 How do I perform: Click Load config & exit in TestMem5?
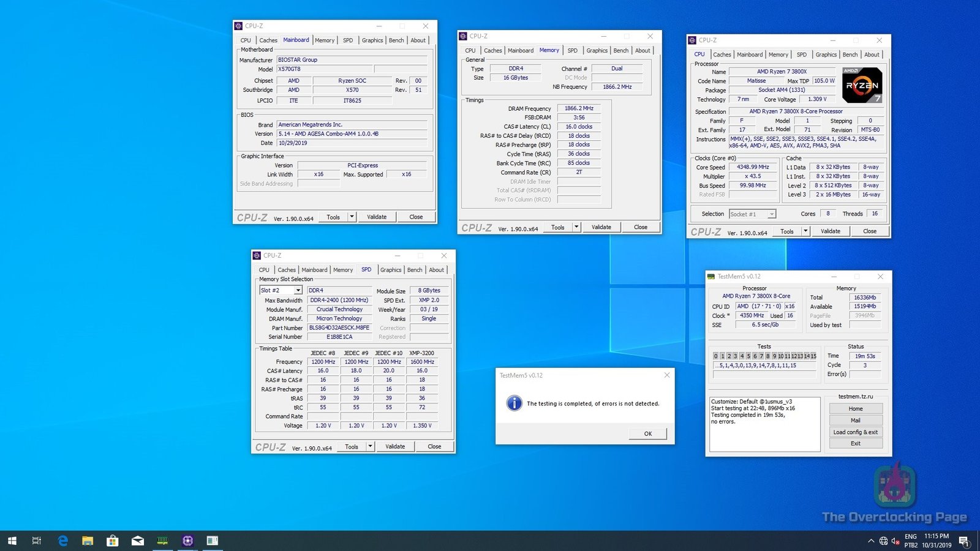click(x=855, y=432)
